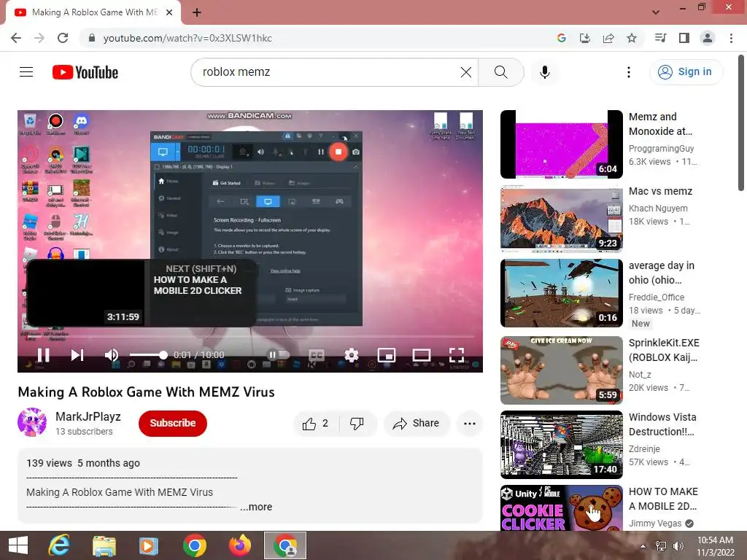Open the Share this page icon in address bar
This screenshot has width=747, height=560.
608,38
